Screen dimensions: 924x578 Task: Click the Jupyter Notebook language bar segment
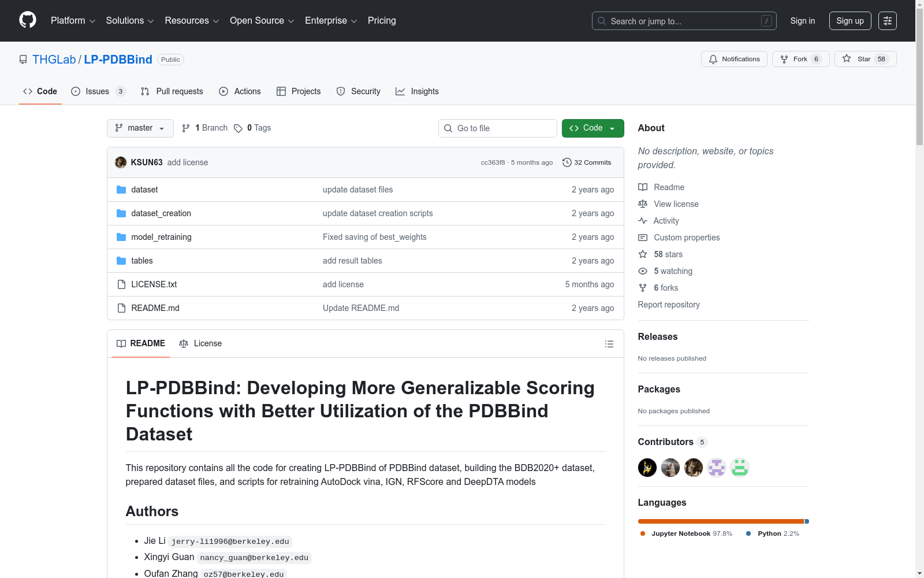720,521
